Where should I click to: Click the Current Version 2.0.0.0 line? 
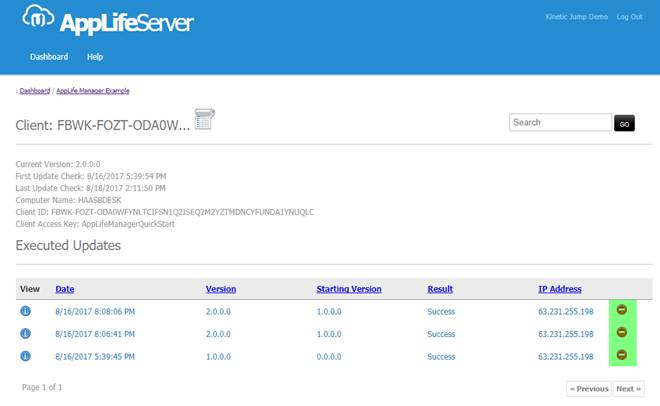point(58,164)
